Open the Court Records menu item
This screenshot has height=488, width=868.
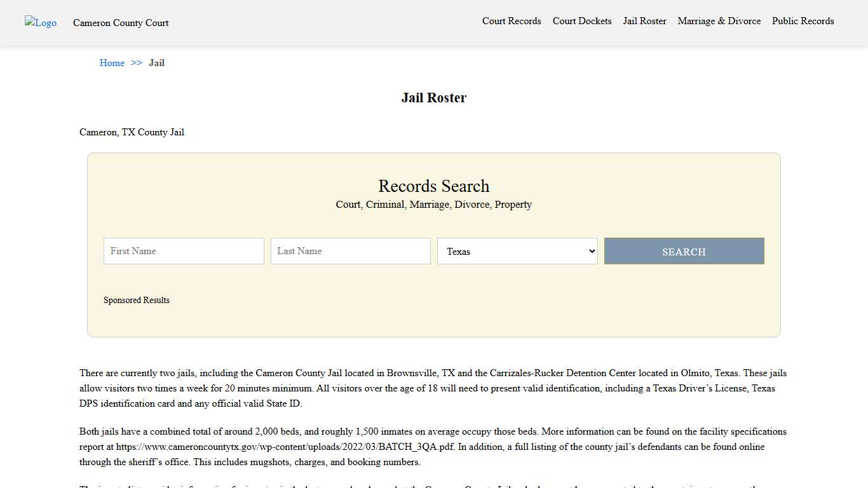pos(512,21)
